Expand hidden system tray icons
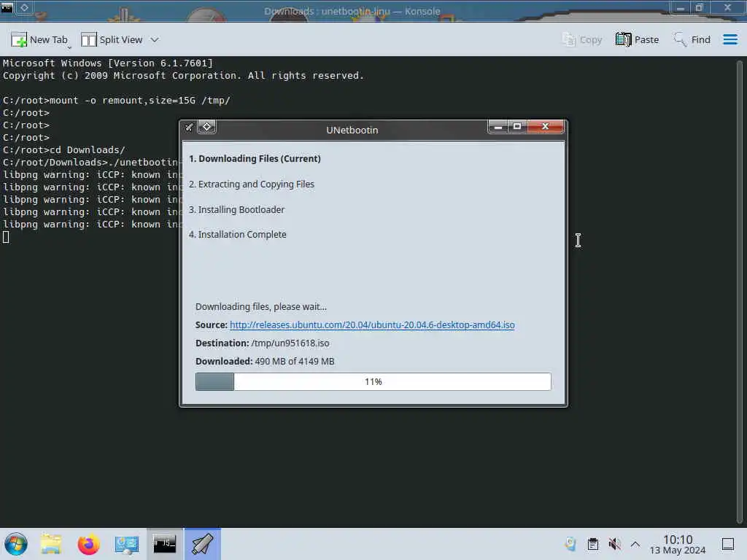This screenshot has width=747, height=560. click(635, 544)
